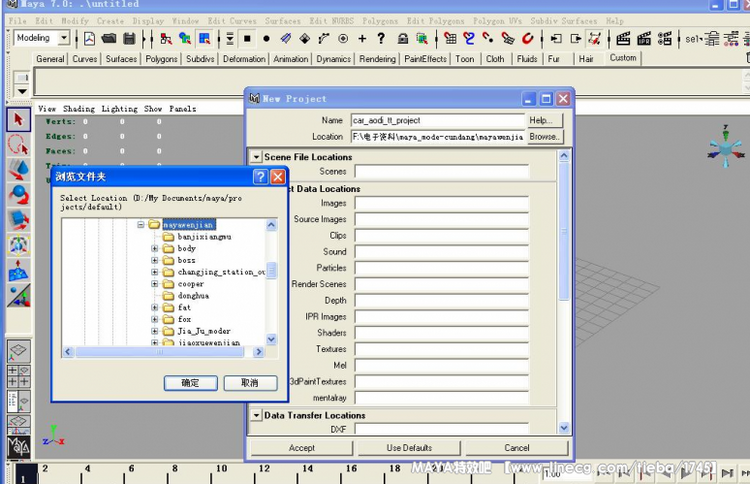750x484 pixels.
Task: Click frame 10 on the timeline
Action: (221, 469)
